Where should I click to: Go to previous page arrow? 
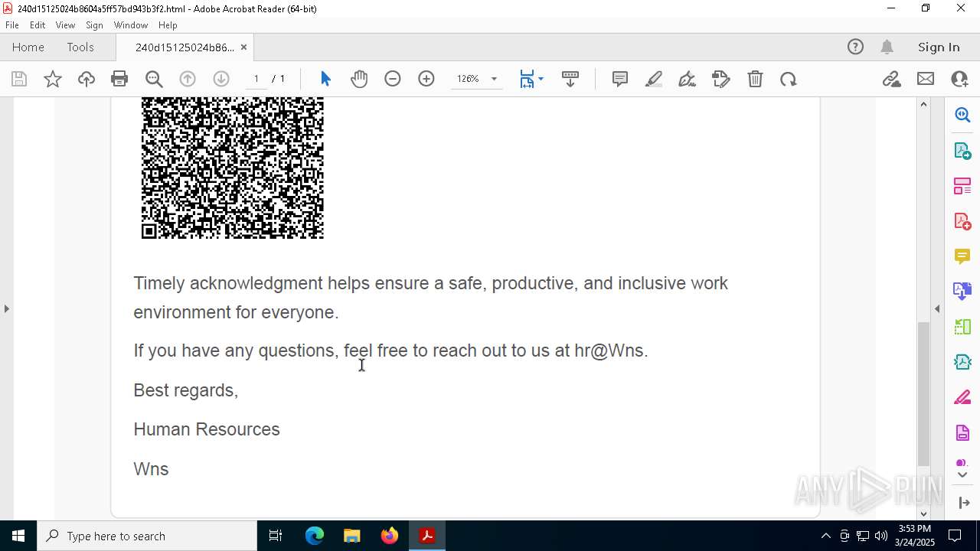coord(187,79)
